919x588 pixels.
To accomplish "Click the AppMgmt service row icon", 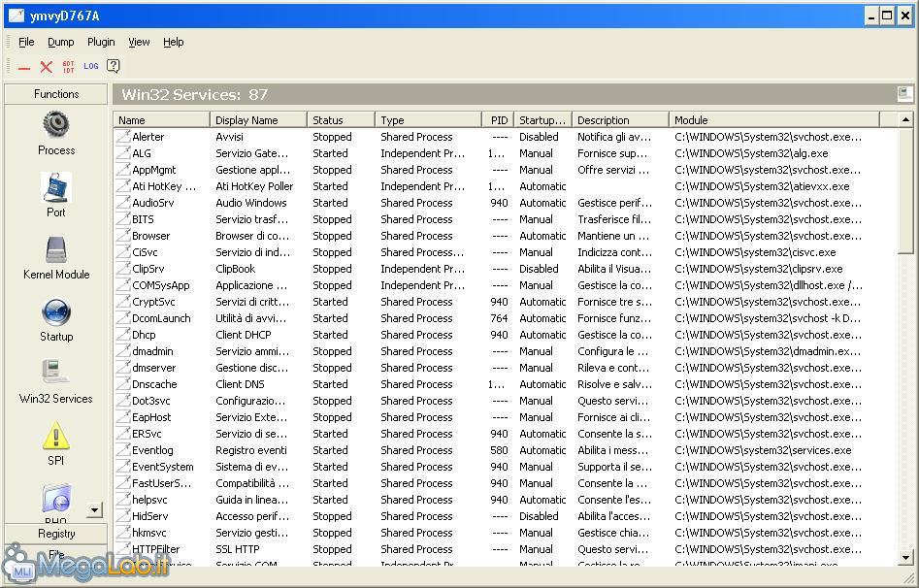I will click(123, 170).
